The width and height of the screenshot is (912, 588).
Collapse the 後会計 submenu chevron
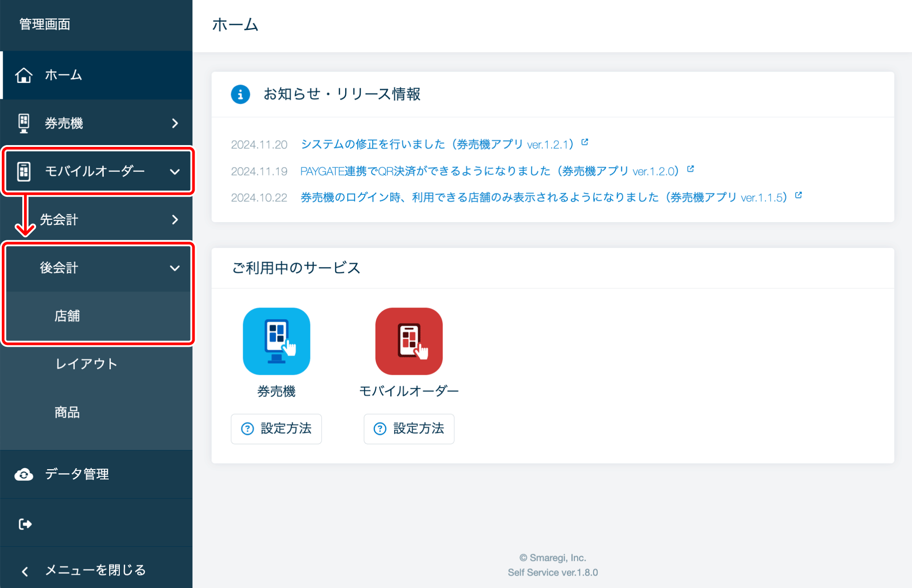click(x=175, y=268)
